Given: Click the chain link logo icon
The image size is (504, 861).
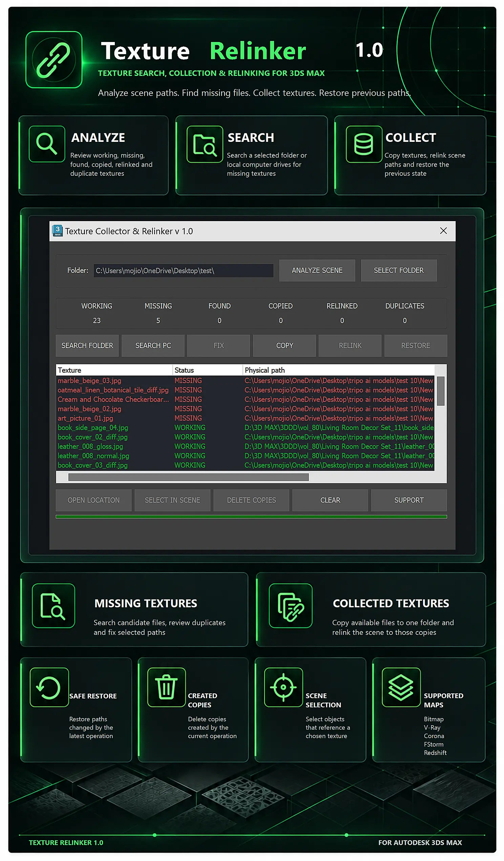Looking at the screenshot, I should coord(54,60).
